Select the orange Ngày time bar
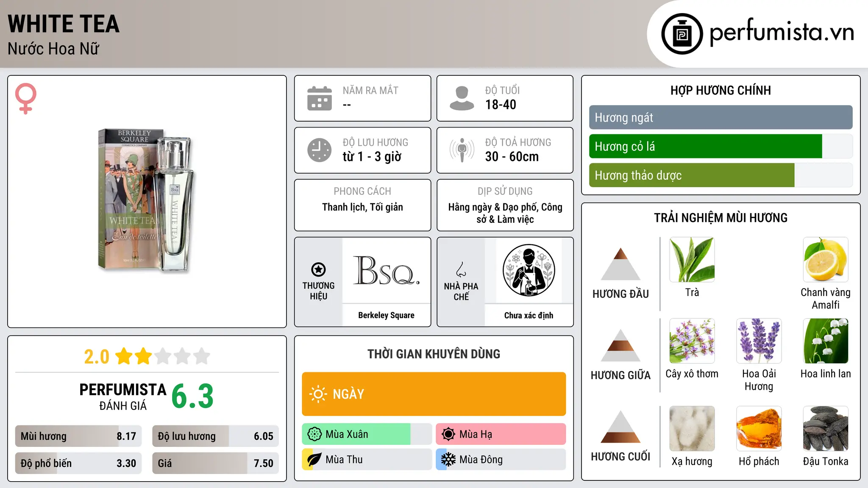The image size is (868, 488). [x=434, y=394]
